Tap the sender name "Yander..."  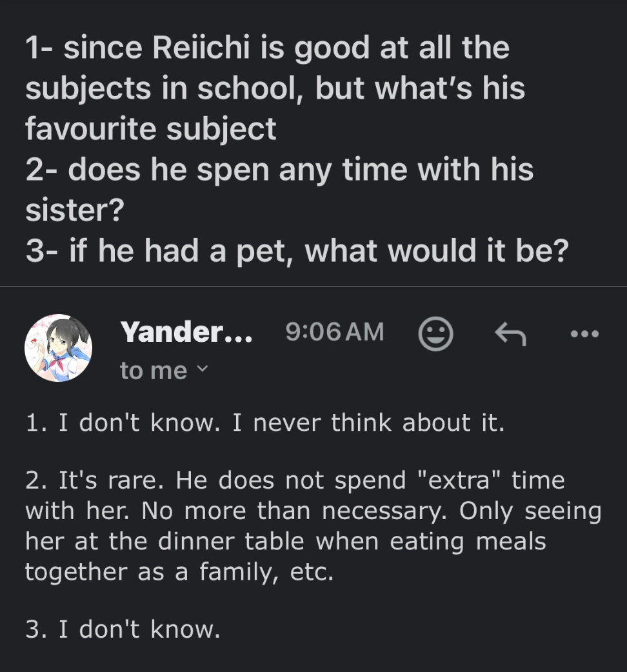tap(186, 332)
